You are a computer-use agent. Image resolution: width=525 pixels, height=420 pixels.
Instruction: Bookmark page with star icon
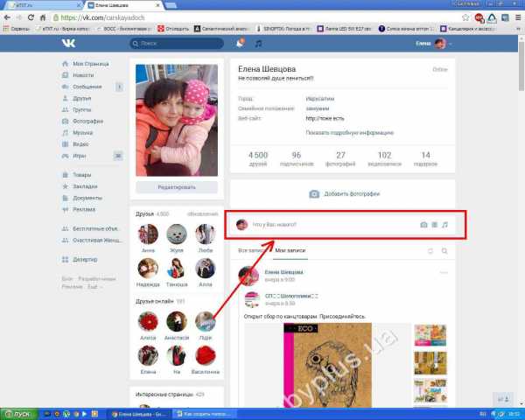(x=465, y=17)
